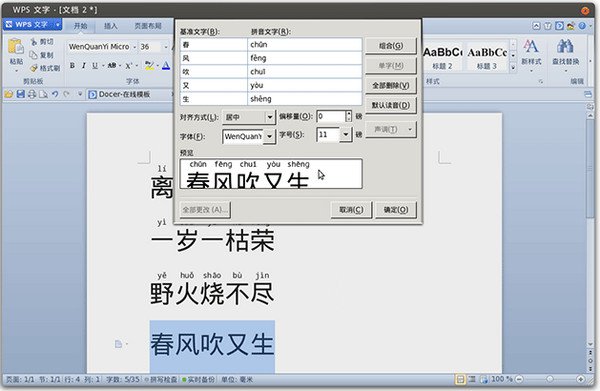Viewport: 600px width, 391px height.
Task: Click the pinyin field containing chūn
Action: click(x=305, y=45)
